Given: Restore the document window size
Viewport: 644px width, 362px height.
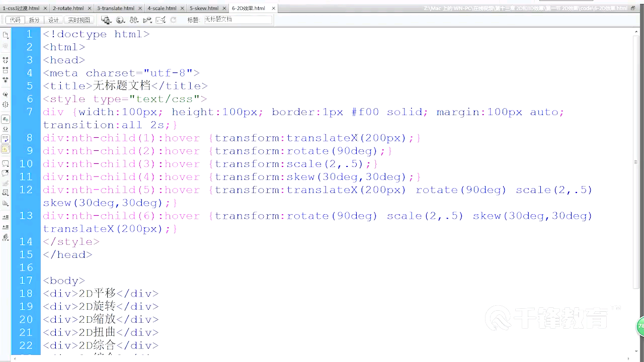Looking at the screenshot, I should coord(632,9).
